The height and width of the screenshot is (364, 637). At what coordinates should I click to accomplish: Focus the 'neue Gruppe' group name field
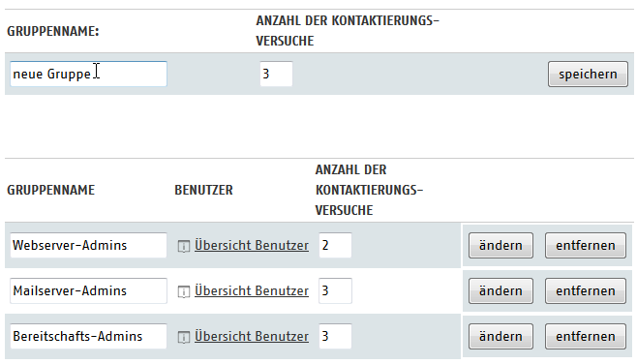(x=88, y=74)
